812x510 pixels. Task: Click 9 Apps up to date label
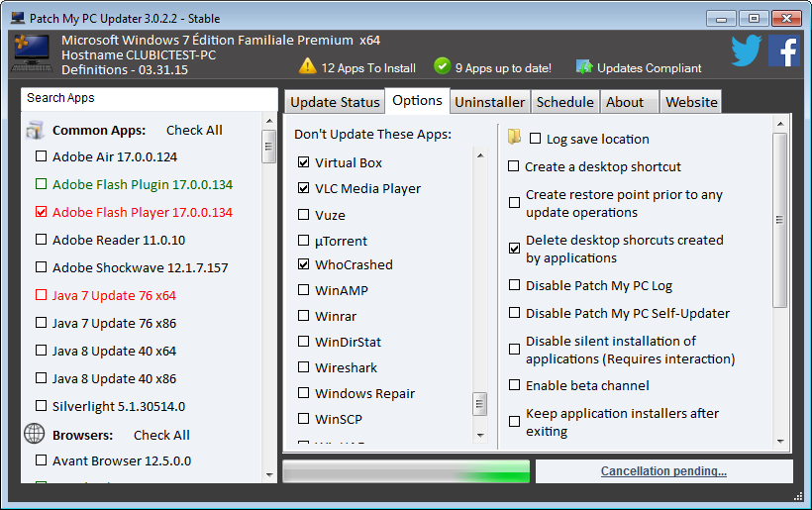click(x=503, y=68)
